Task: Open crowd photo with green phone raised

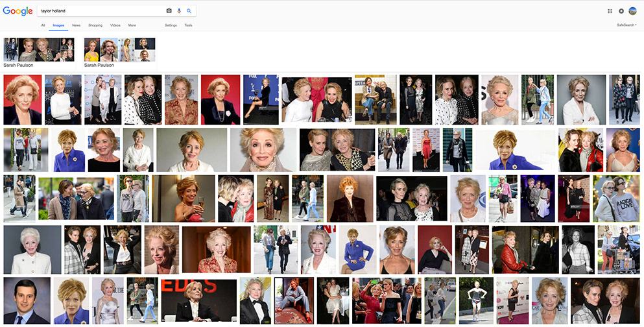Action: coord(387,300)
